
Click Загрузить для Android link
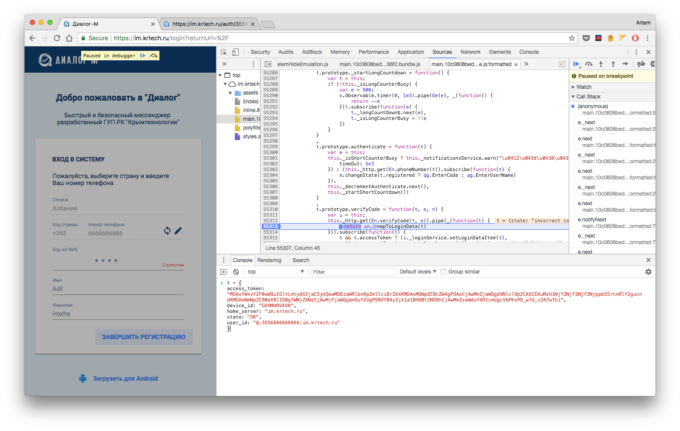coord(125,379)
